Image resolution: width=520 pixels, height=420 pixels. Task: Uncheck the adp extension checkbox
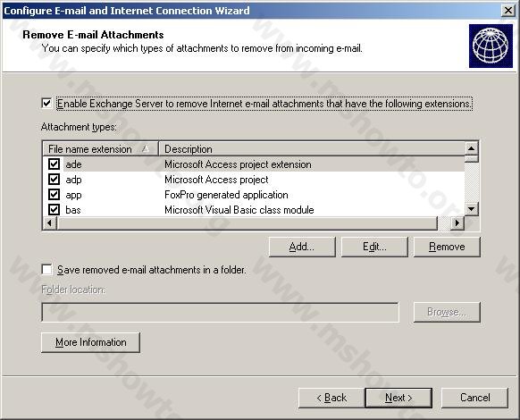55,179
